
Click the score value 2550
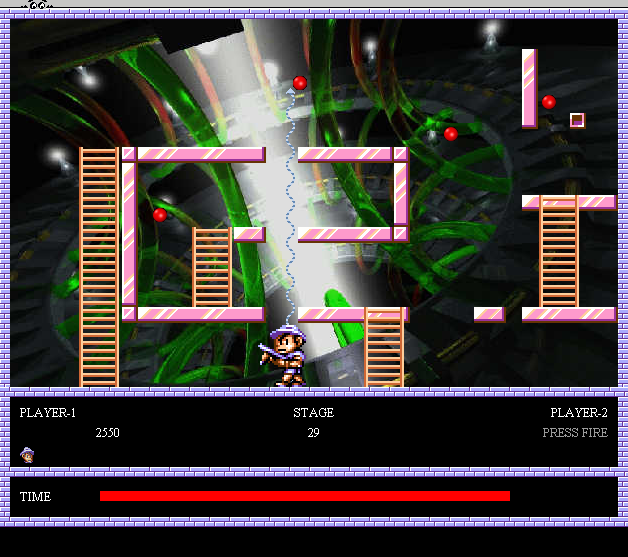(x=107, y=432)
